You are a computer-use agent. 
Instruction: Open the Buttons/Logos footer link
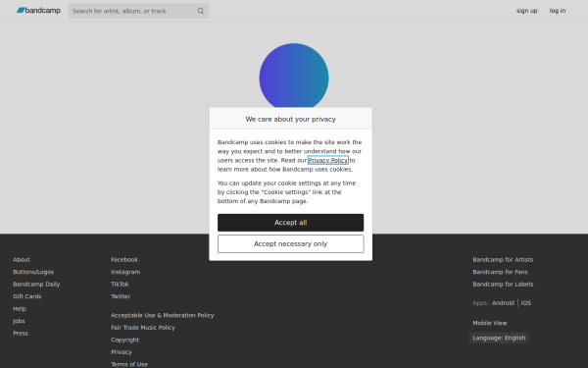pos(33,272)
